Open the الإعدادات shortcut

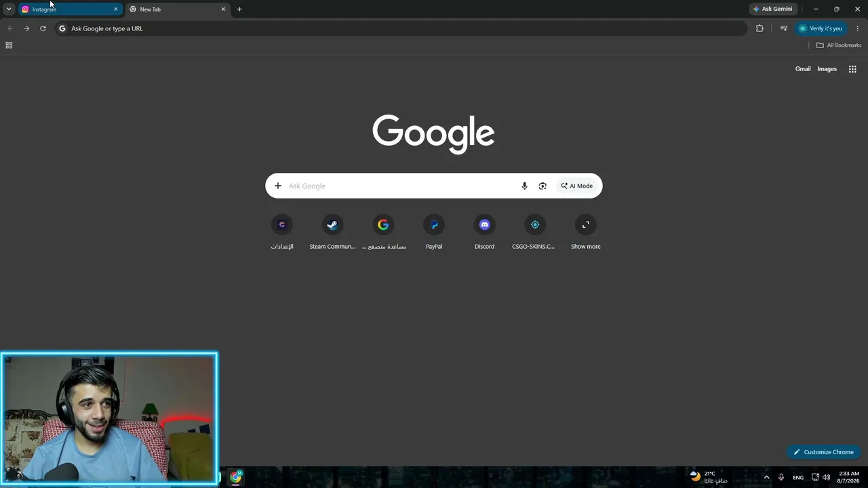coord(282,232)
